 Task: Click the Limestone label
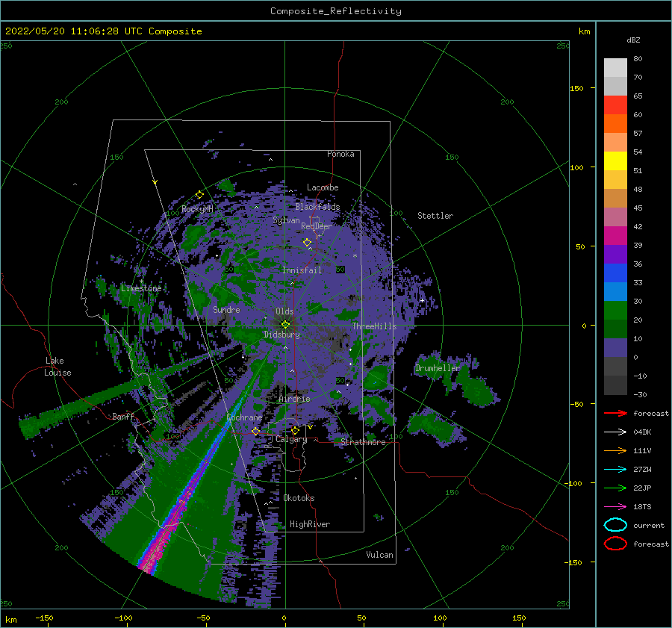click(141, 288)
